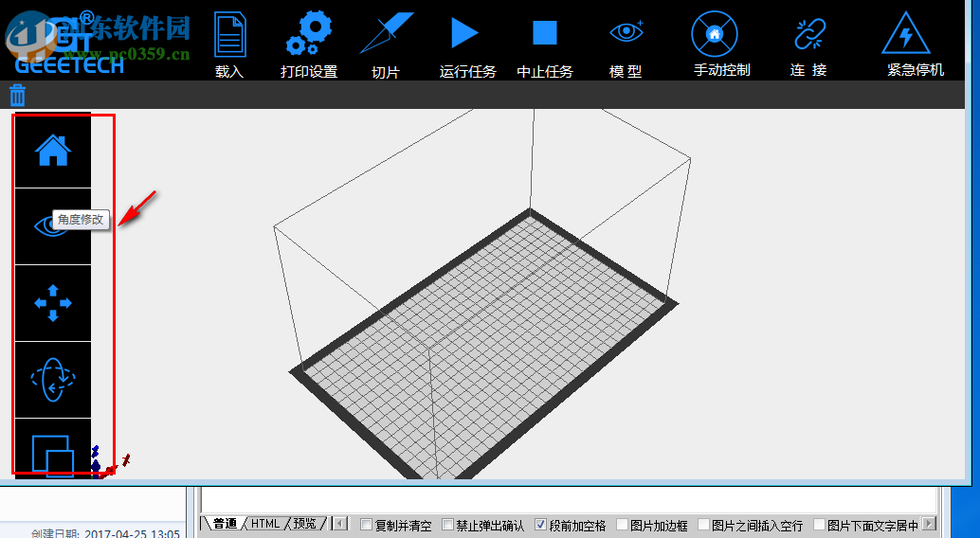The width and height of the screenshot is (980, 538).
Task: Switch to the 普通 tab
Action: (225, 524)
